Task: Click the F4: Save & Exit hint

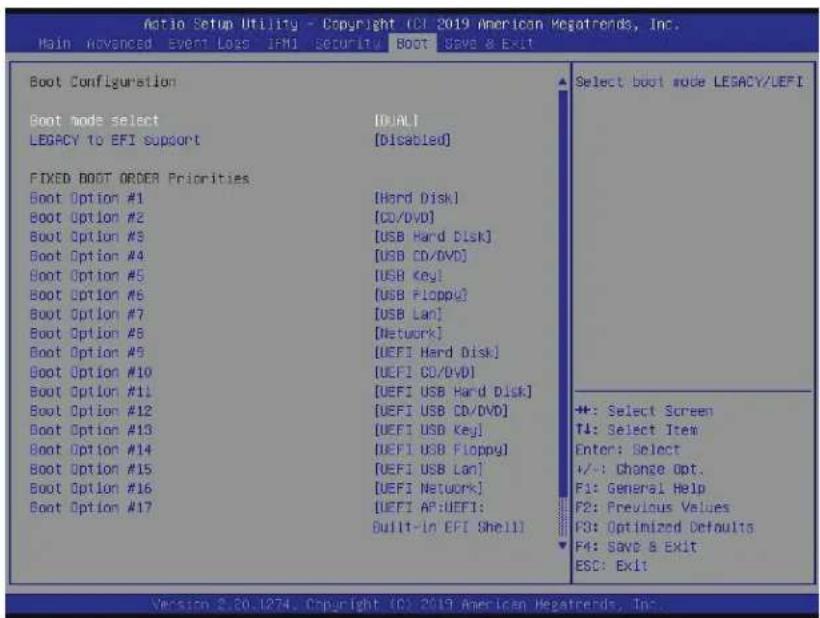Action: [636, 547]
